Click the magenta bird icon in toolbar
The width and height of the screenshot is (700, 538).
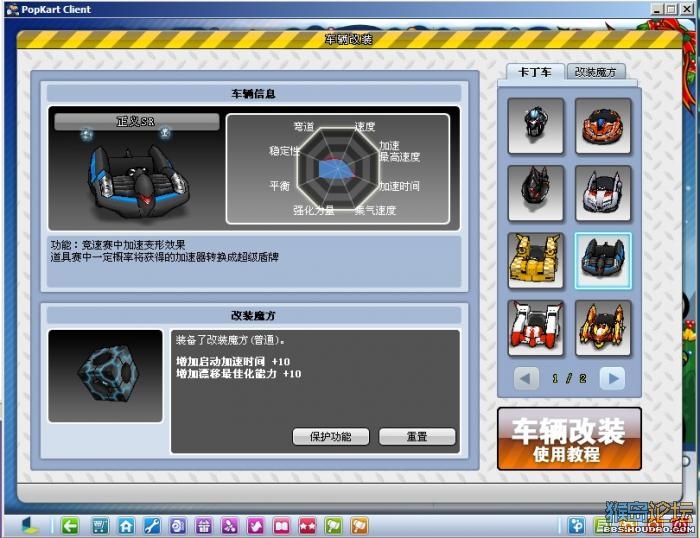pyautogui.click(x=256, y=526)
